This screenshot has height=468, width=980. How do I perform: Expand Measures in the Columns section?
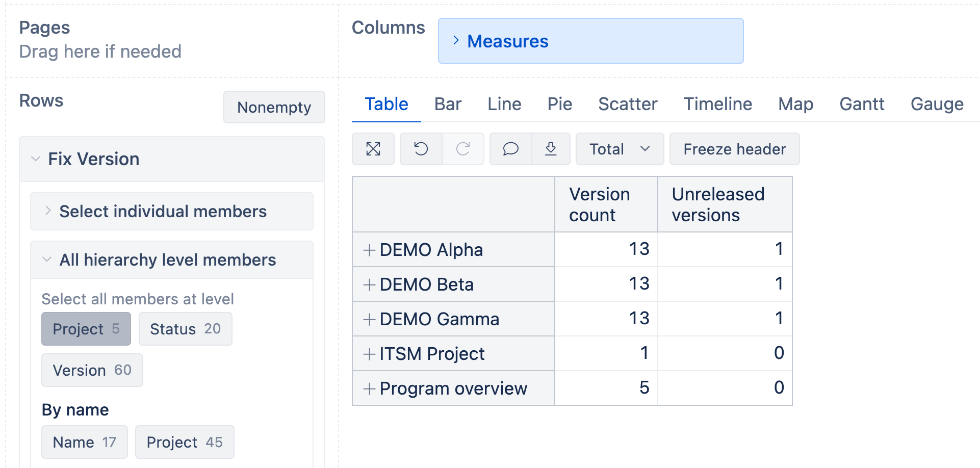pyautogui.click(x=456, y=41)
